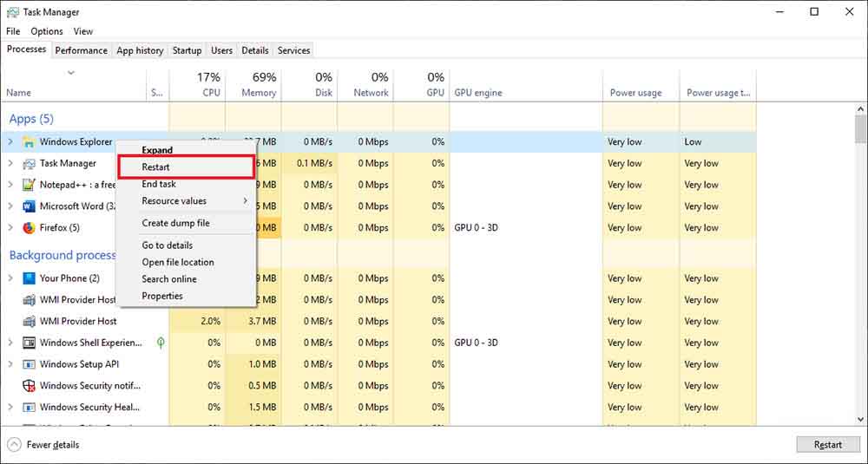The height and width of the screenshot is (464, 868).
Task: Click the Windows Explorer folder icon
Action: tap(29, 142)
